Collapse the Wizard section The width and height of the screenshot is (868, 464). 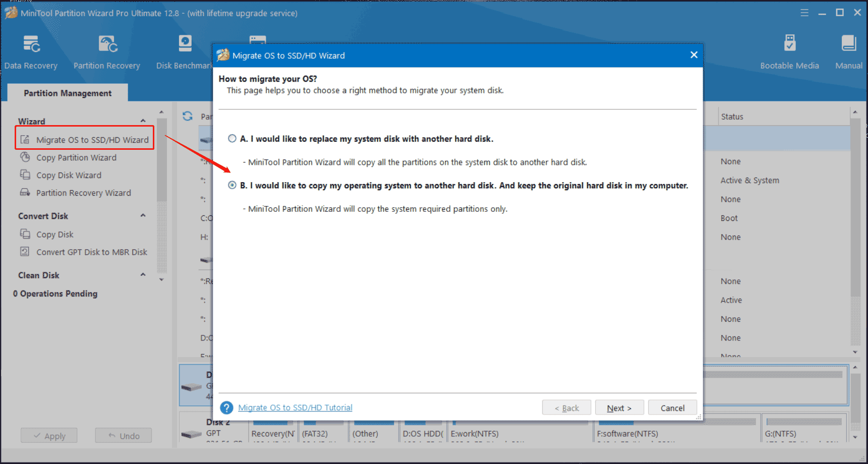click(143, 121)
